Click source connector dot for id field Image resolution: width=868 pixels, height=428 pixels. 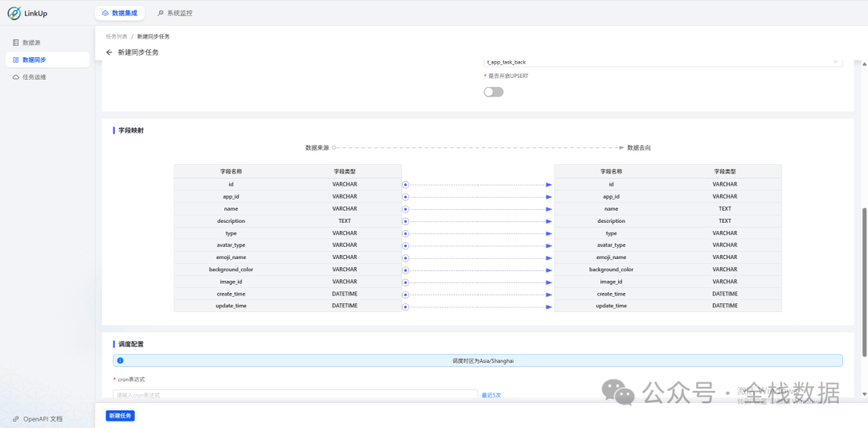(406, 184)
